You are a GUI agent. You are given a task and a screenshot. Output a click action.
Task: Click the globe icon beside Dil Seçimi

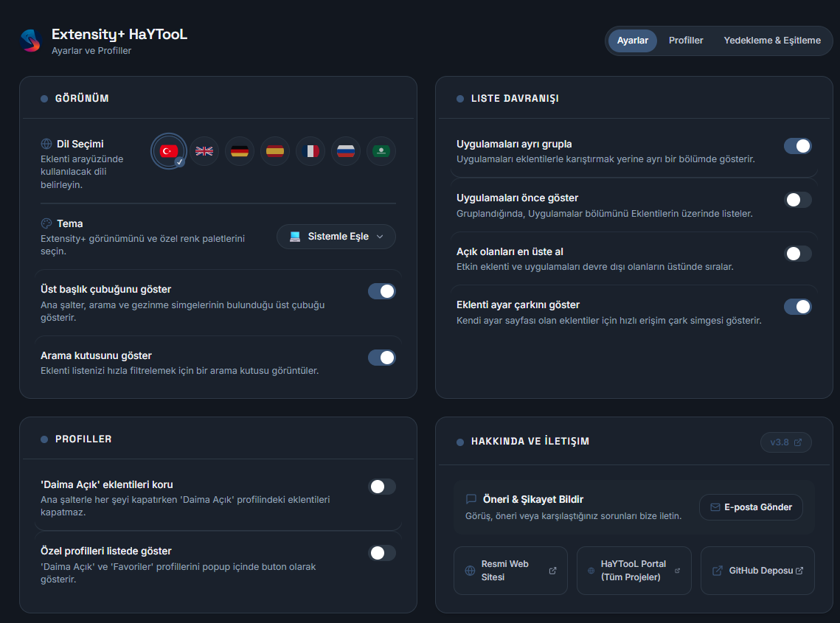coord(46,144)
